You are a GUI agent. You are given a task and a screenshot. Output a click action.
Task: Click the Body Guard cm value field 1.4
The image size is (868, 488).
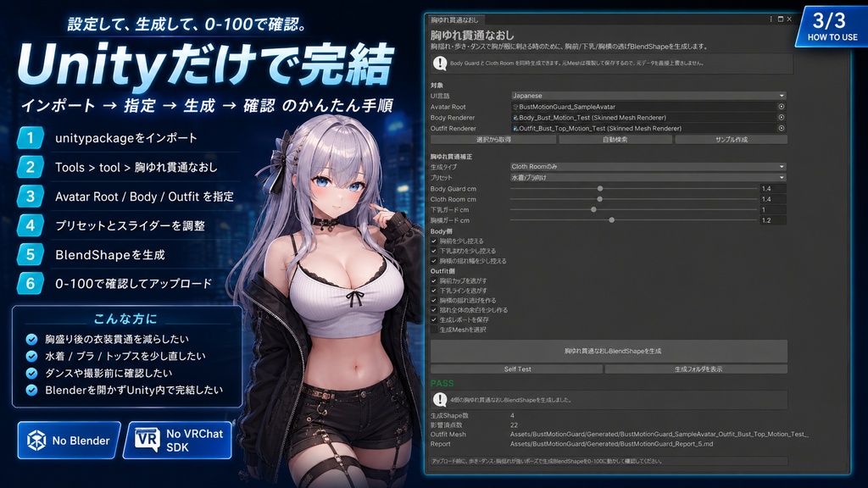pyautogui.click(x=773, y=189)
